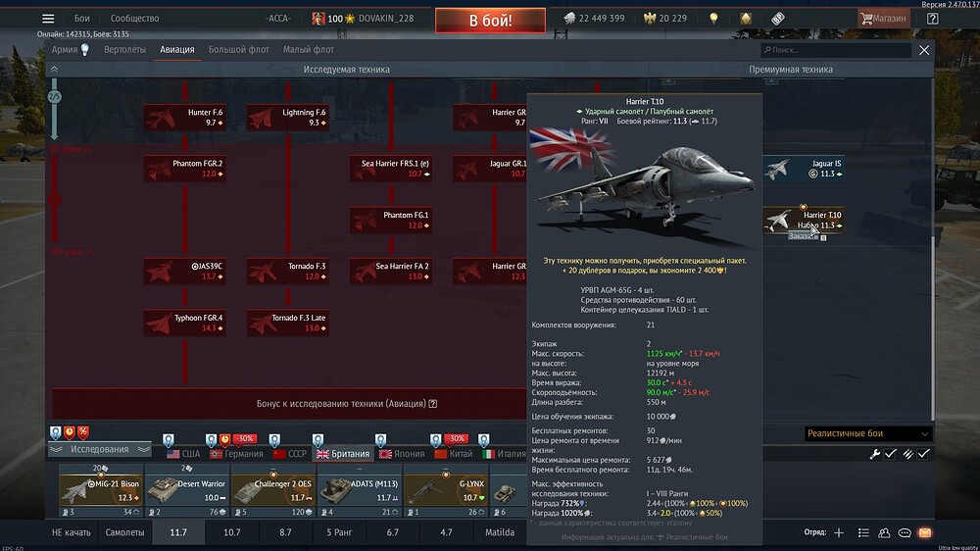Viewport: 980px width, 551px height.
Task: Collapse the tree with the double-chevron at top left
Action: (x=54, y=70)
